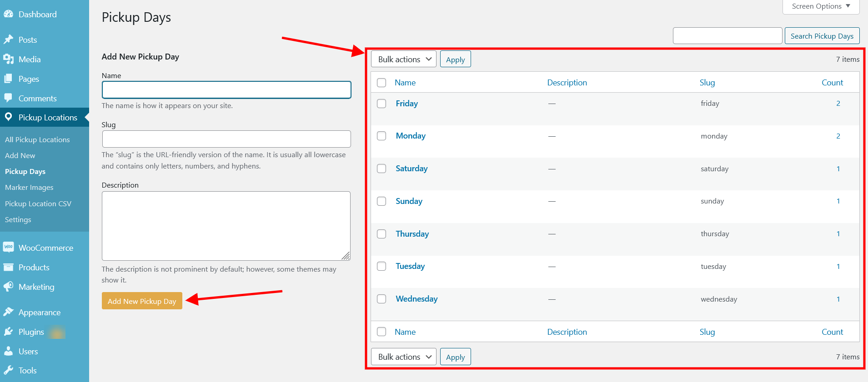
Task: Click the WooCommerce logo icon
Action: [x=8, y=247]
